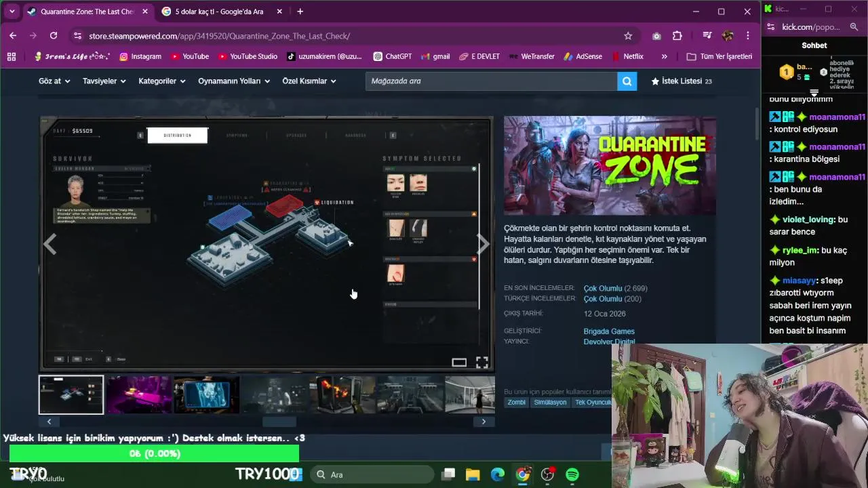Viewport: 868px width, 488px height.
Task: Open the WeTransfer bookmark
Action: pos(532,56)
